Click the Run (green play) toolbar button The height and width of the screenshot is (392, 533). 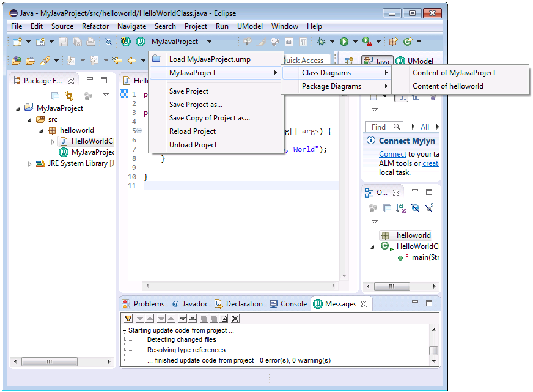(x=344, y=42)
